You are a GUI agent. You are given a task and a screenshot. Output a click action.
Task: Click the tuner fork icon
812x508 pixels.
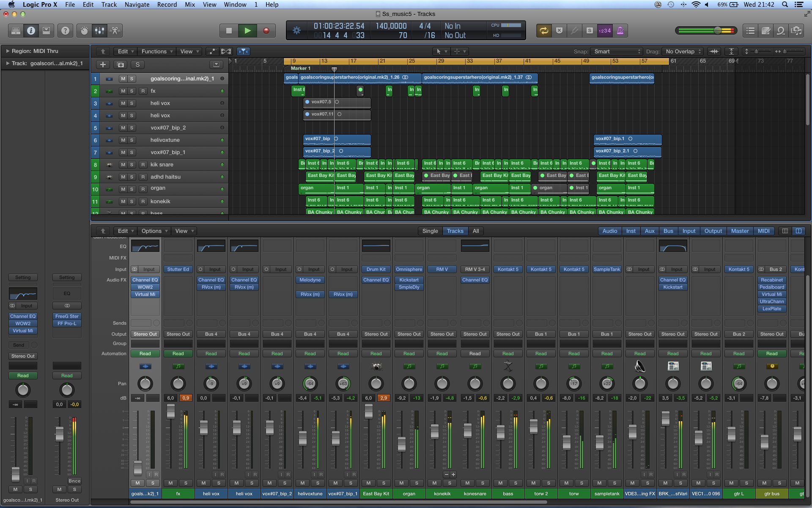574,30
